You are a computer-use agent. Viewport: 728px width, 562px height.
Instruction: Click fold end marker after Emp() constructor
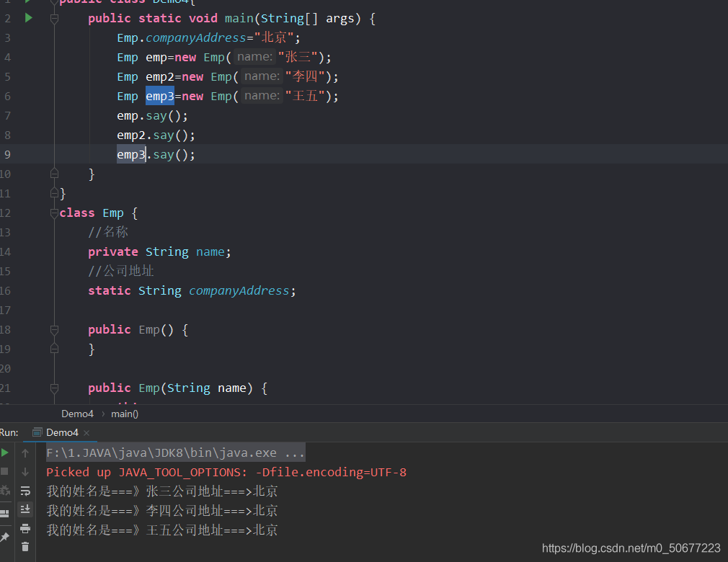[54, 349]
